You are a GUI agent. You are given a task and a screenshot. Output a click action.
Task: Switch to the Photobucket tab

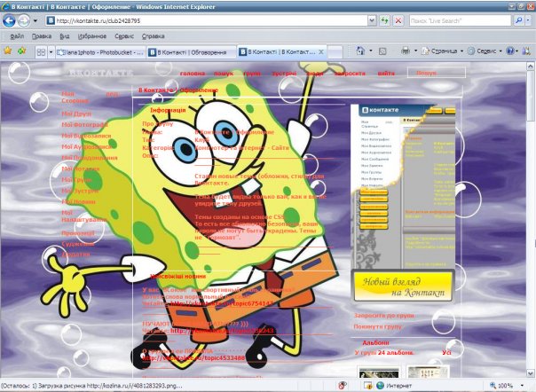tap(100, 52)
